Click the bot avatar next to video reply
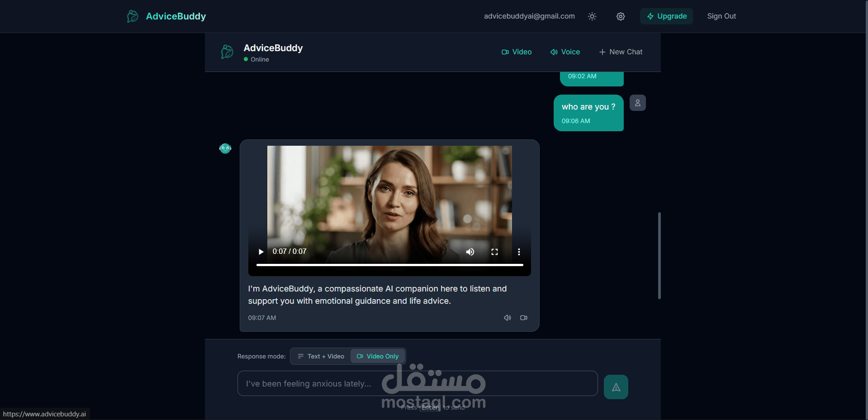Viewport: 868px width, 420px height. click(225, 148)
